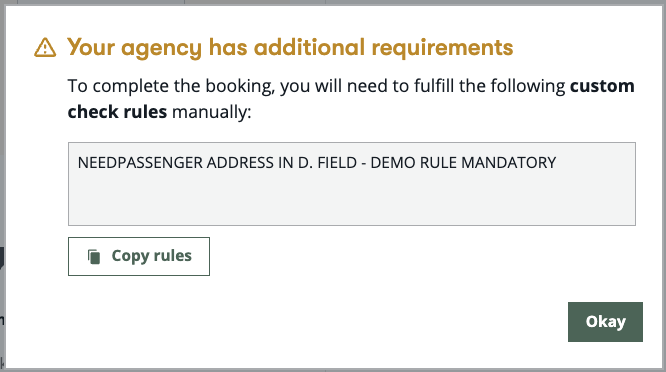The image size is (666, 372).
Task: Click 'DEMO RULE MANDATORY' in the rule
Action: tap(463, 163)
